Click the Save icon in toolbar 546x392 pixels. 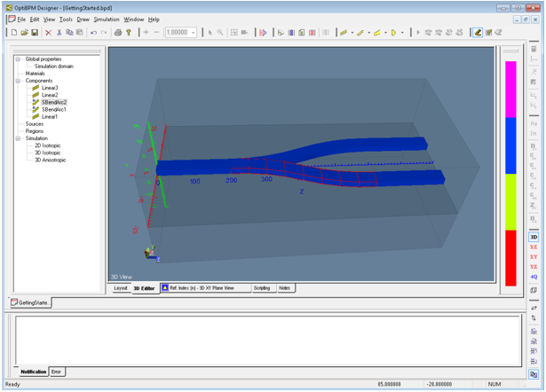pos(35,33)
